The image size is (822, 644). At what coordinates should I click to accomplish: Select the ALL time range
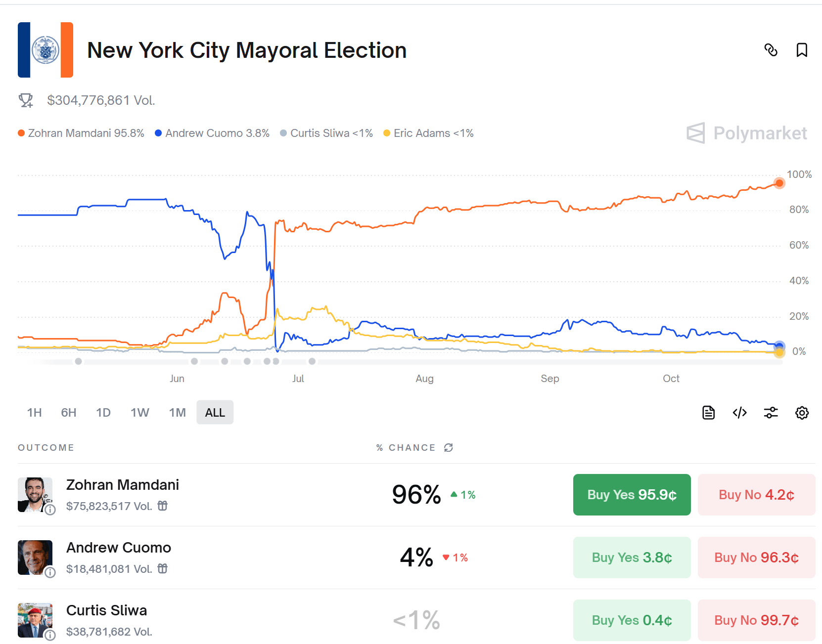click(x=215, y=412)
